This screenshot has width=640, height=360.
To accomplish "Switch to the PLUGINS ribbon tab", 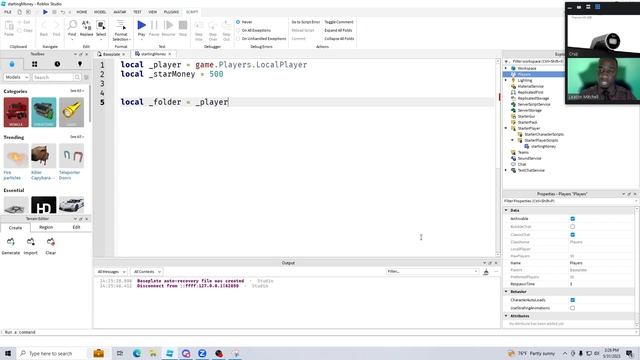I will point(171,12).
